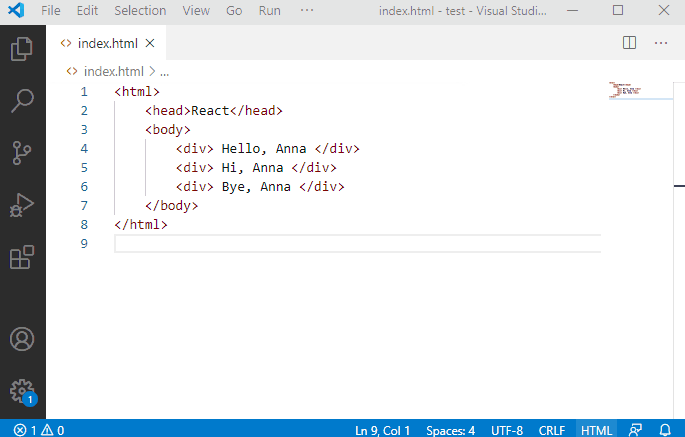Click the VS Code logo icon
685x437 pixels.
pyautogui.click(x=16, y=10)
